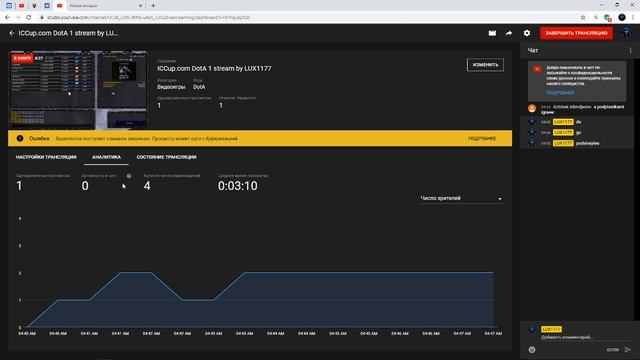
Task: Focus the chat comment input field
Action: (x=586, y=338)
